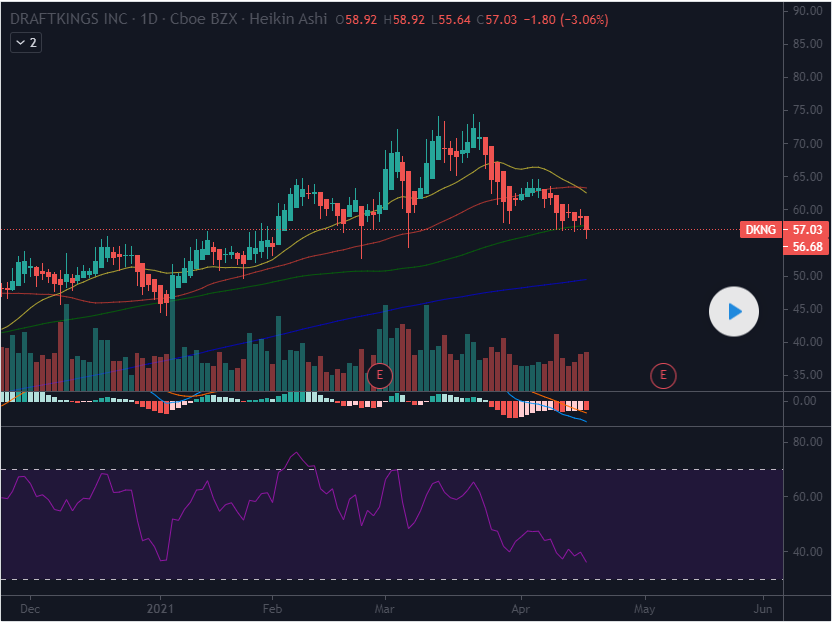
Task: Click the red 56.68 price label
Action: (805, 246)
